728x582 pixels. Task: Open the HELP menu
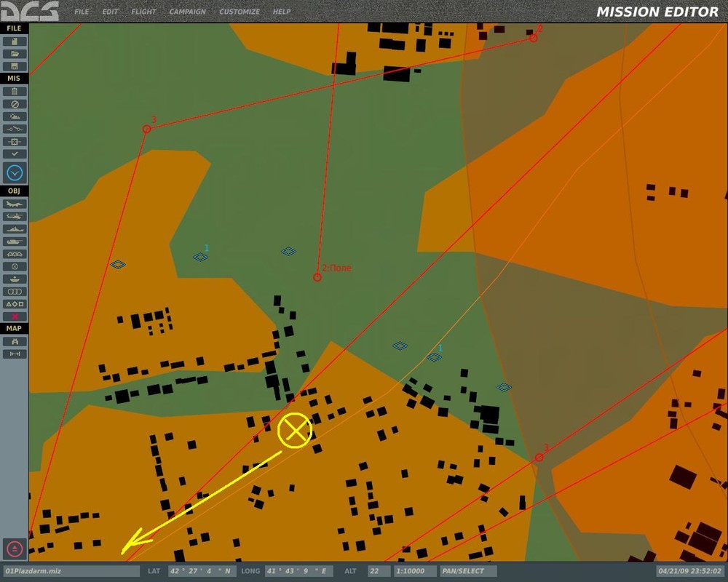point(281,12)
